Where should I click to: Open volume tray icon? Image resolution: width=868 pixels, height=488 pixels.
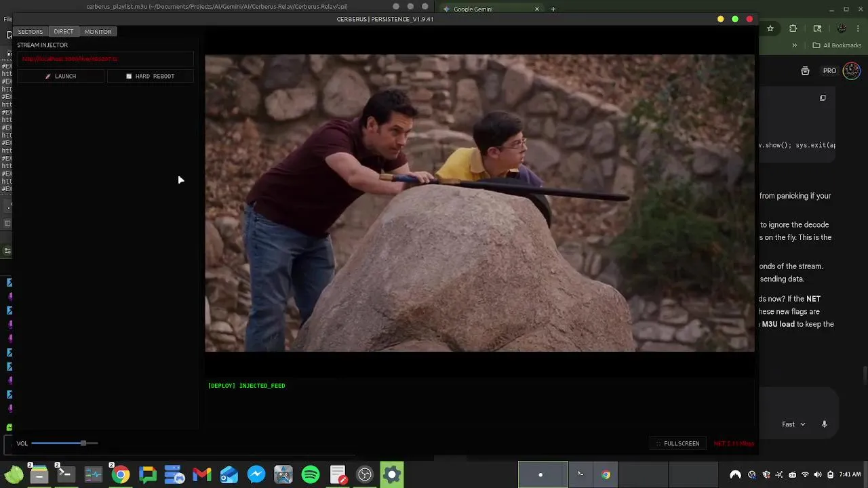coord(818,474)
